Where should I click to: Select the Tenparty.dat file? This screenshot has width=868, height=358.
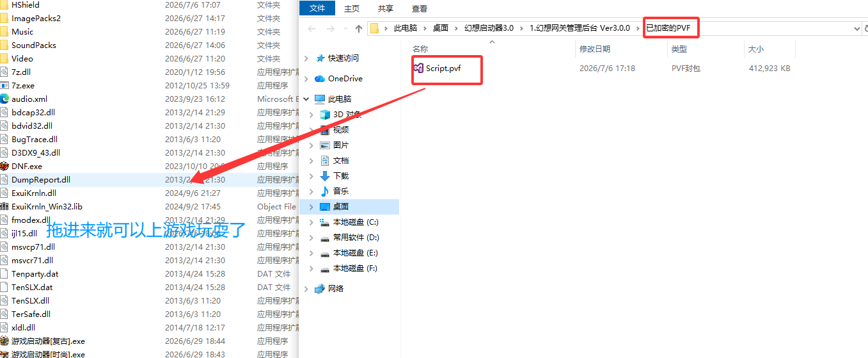click(35, 273)
